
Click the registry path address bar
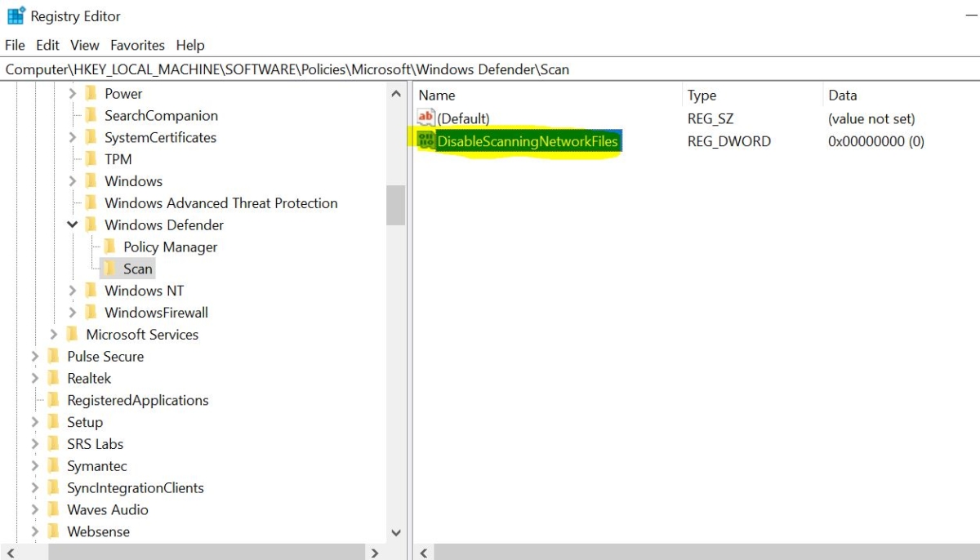click(327, 69)
